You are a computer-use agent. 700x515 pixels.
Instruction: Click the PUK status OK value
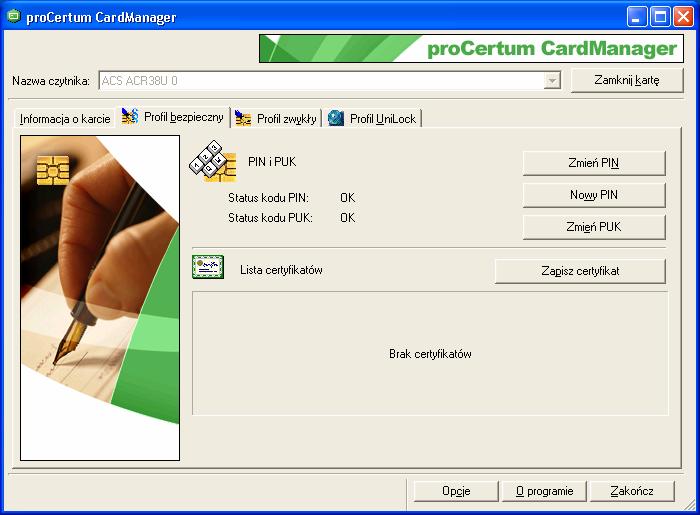pos(348,218)
